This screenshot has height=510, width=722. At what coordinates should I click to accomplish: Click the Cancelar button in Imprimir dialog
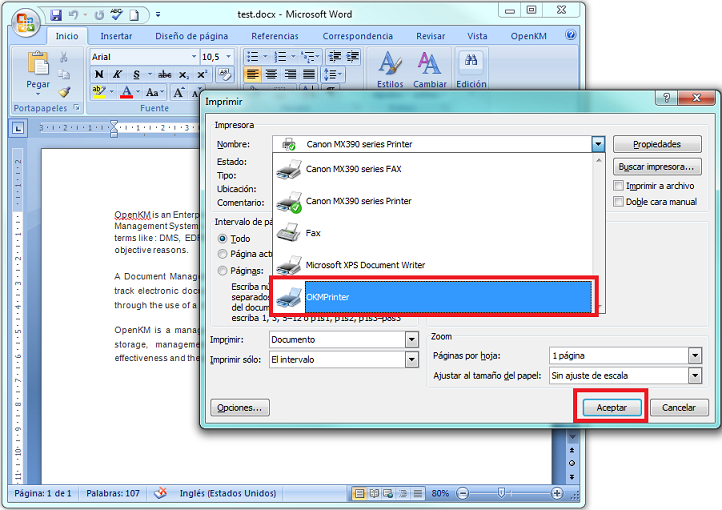[679, 407]
